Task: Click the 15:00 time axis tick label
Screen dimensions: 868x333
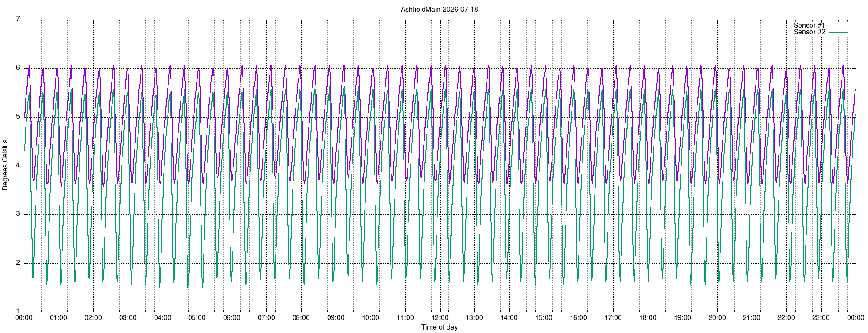Action: (x=544, y=317)
